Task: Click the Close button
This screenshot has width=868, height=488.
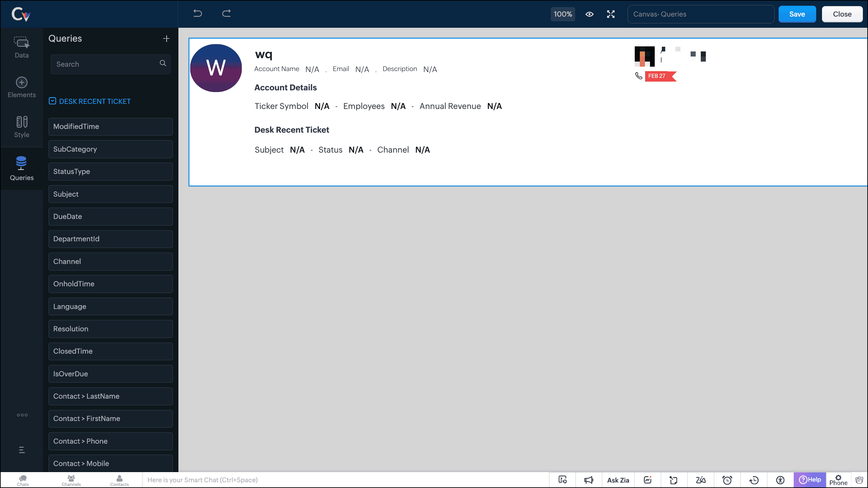Action: tap(842, 14)
